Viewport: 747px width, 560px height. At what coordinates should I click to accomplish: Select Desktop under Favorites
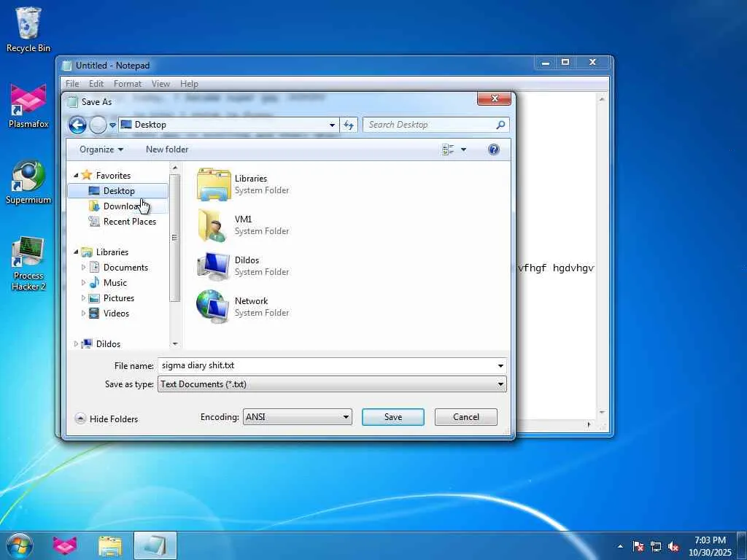point(118,191)
